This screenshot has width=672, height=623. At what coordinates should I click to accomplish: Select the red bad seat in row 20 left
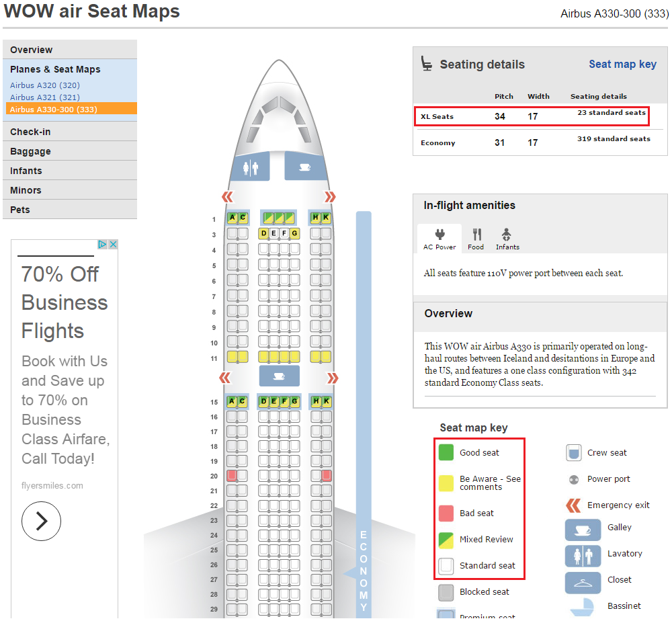(232, 476)
